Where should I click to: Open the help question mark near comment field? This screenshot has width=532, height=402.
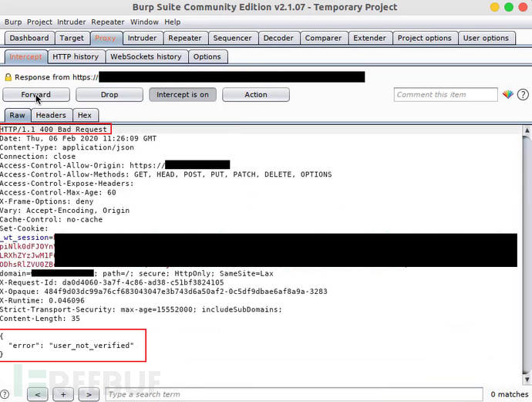[x=523, y=95]
